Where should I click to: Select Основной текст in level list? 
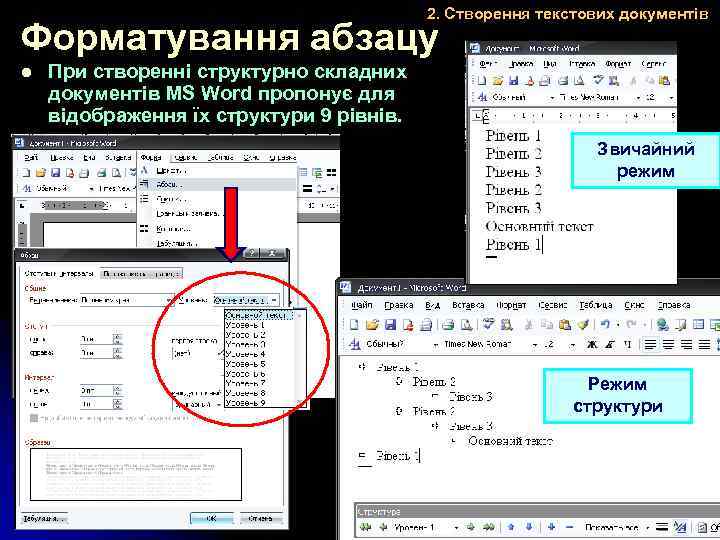point(260,315)
